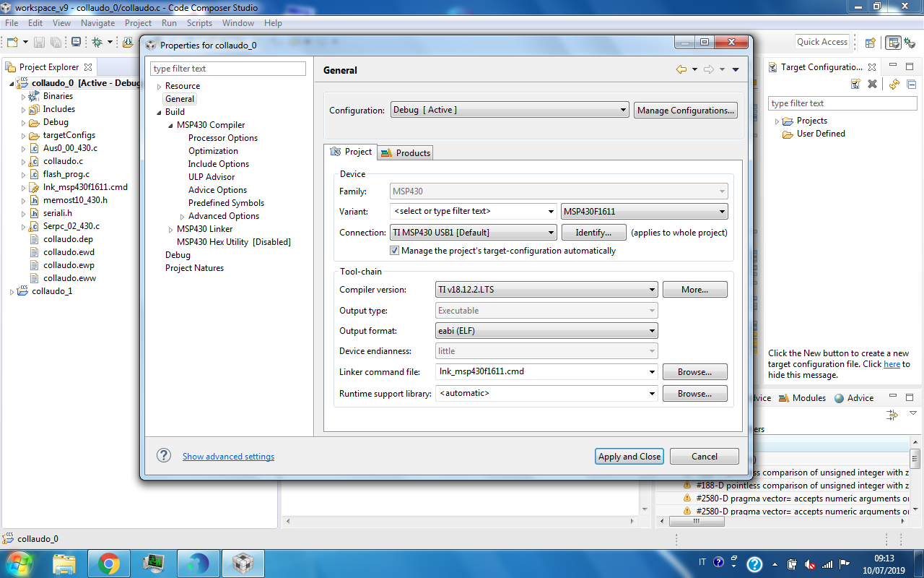
Task: Click the Windows Start button
Action: [18, 564]
